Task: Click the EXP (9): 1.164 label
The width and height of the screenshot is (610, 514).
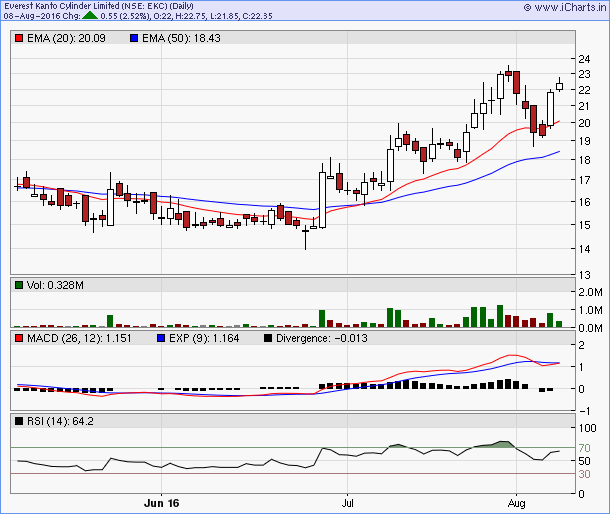Action: [204, 338]
